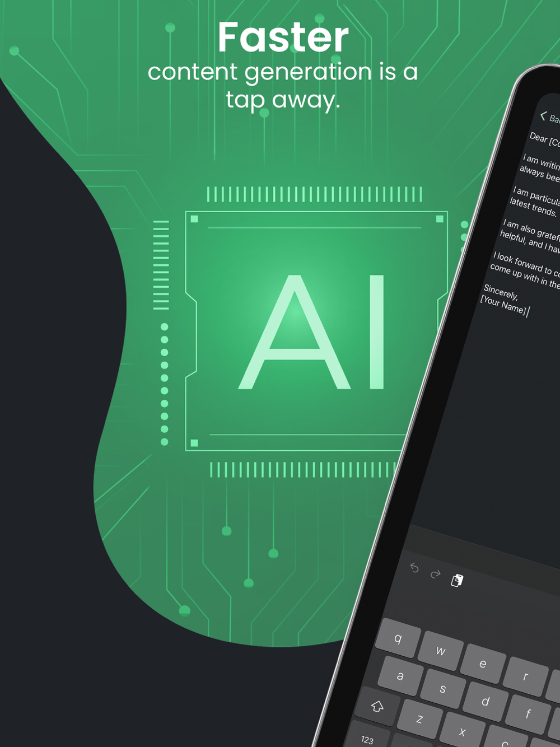Tap the undo arrow above the keyboard
The image size is (560, 747).
pyautogui.click(x=414, y=568)
